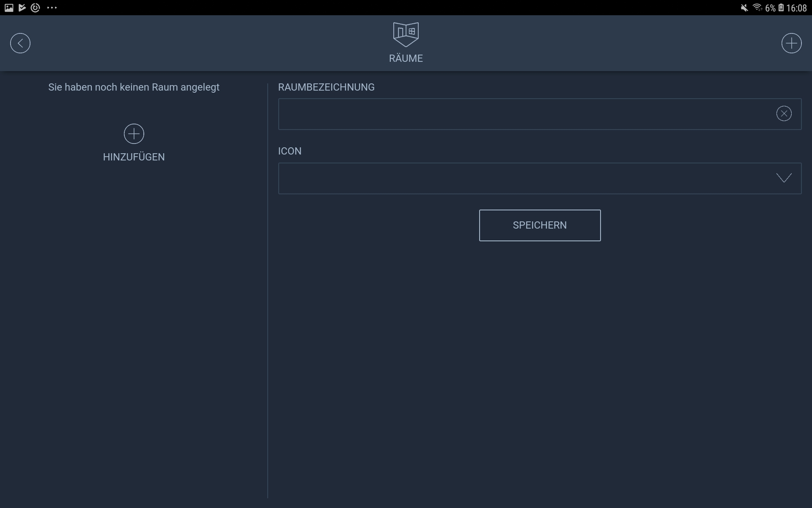Open the three-dots notification overflow
Image resolution: width=812 pixels, height=508 pixels.
[x=52, y=8]
